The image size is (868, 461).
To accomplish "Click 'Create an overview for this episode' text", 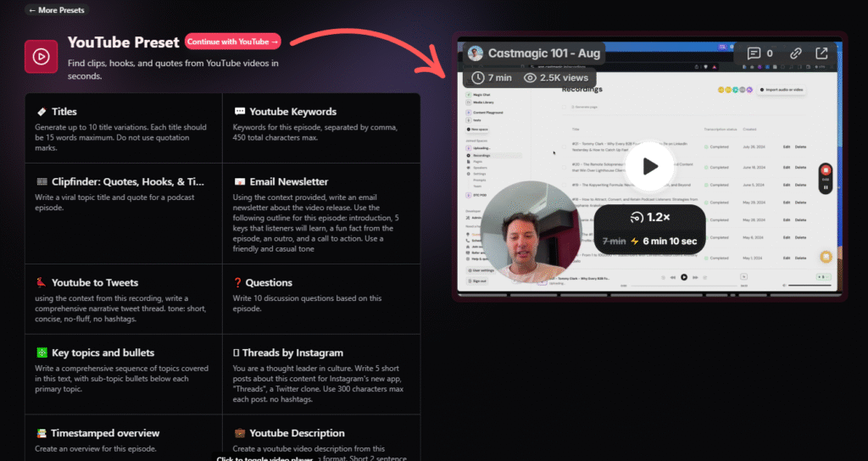I will coord(96,449).
